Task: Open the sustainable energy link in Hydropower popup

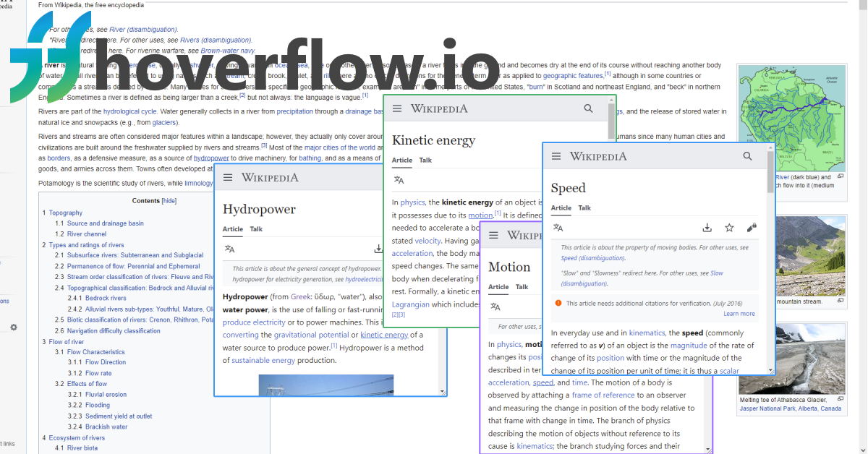Action: click(x=263, y=360)
